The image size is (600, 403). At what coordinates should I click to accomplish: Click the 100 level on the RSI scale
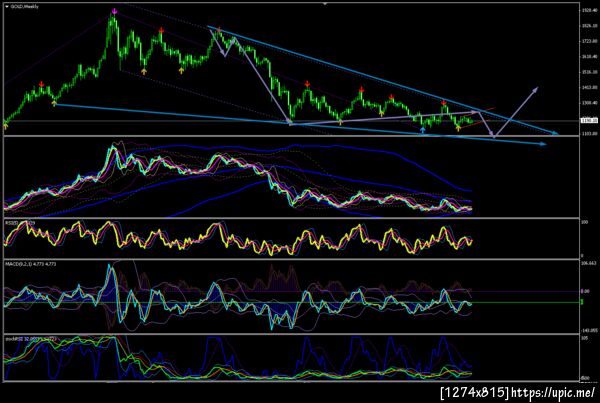coord(584,222)
